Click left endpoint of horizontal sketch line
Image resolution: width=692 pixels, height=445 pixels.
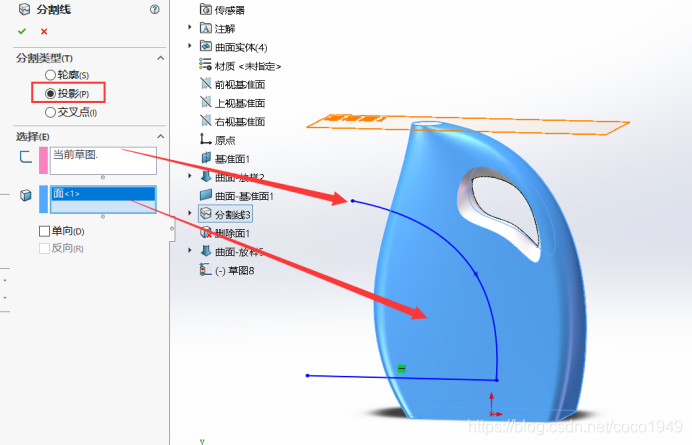(308, 376)
